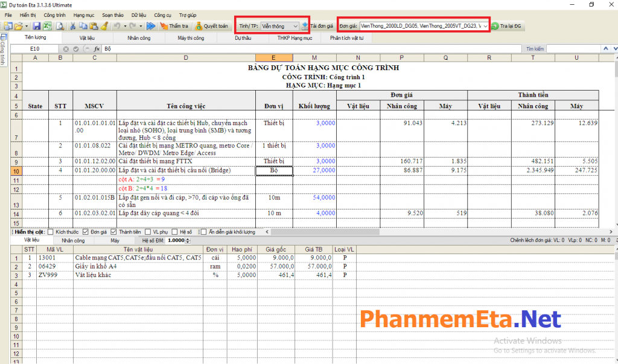Viewport: 618px width, 364px height.
Task: Increase Hệ số ĐM using the stepper arrow
Action: [188, 238]
